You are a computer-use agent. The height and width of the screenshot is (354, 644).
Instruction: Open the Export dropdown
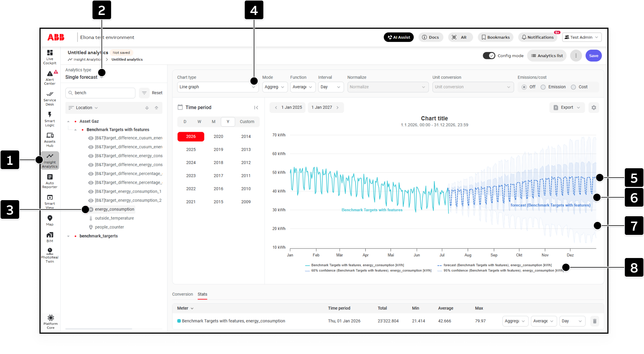(x=567, y=108)
